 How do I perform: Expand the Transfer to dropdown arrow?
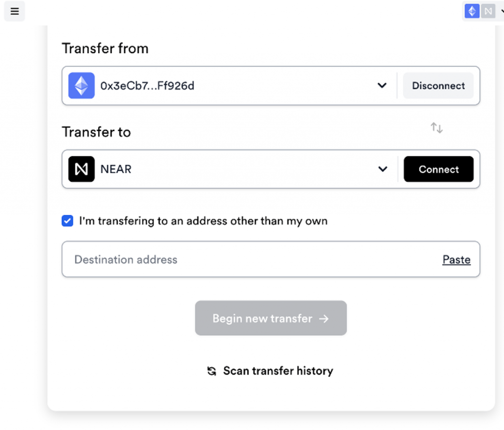coord(382,169)
